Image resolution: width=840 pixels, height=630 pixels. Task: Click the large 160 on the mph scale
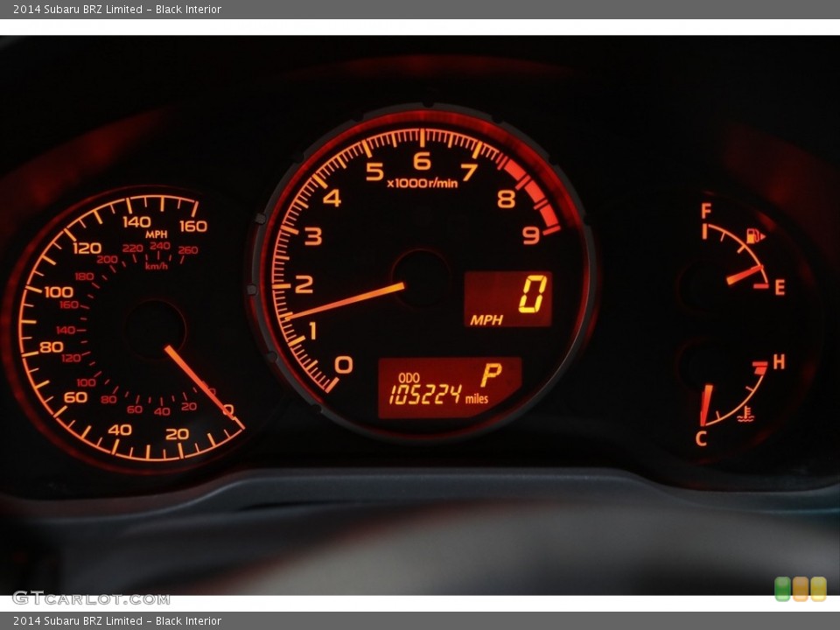coord(193,226)
